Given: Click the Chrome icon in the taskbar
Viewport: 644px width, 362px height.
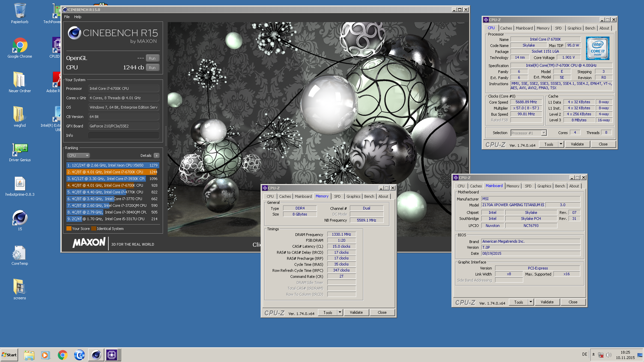Looking at the screenshot, I should click(x=62, y=355).
